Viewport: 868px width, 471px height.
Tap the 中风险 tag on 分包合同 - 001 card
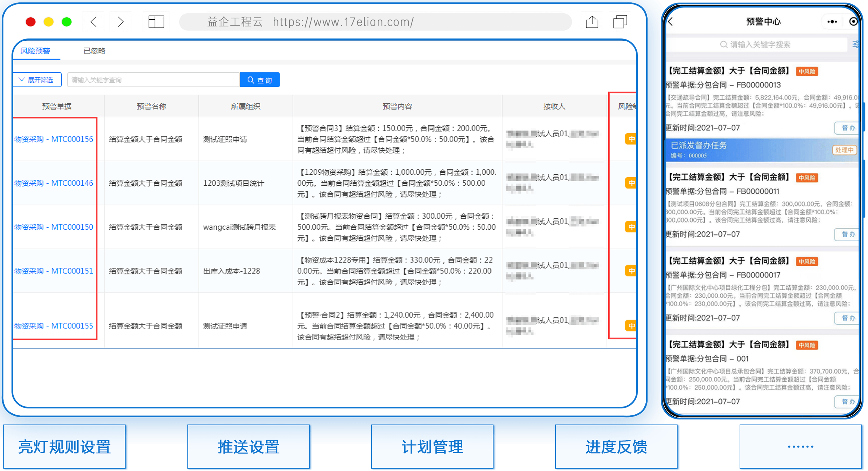click(807, 345)
